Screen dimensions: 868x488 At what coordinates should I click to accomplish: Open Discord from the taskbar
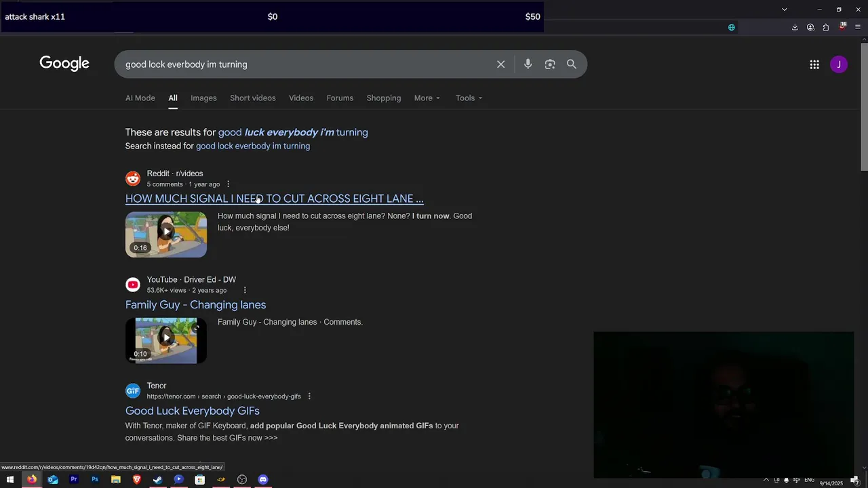click(x=263, y=480)
